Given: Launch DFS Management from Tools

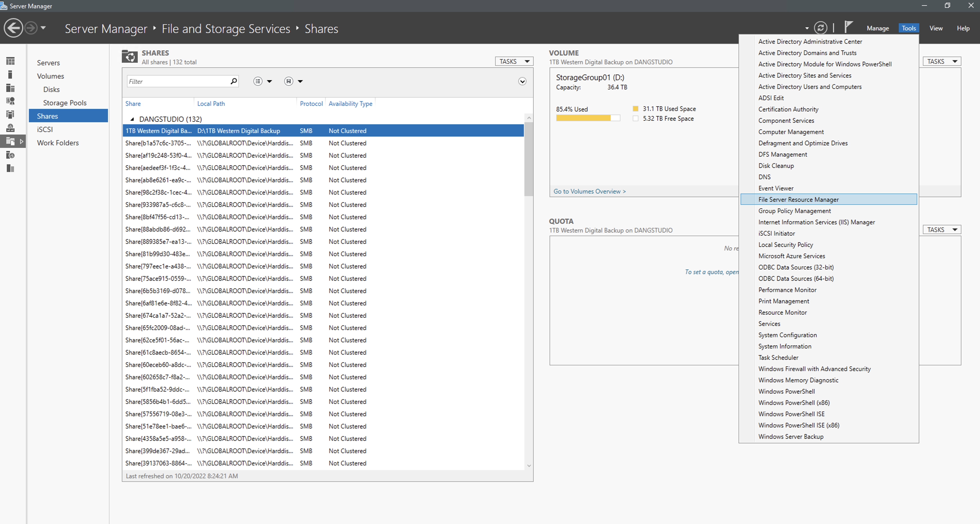Looking at the screenshot, I should 828,154.
